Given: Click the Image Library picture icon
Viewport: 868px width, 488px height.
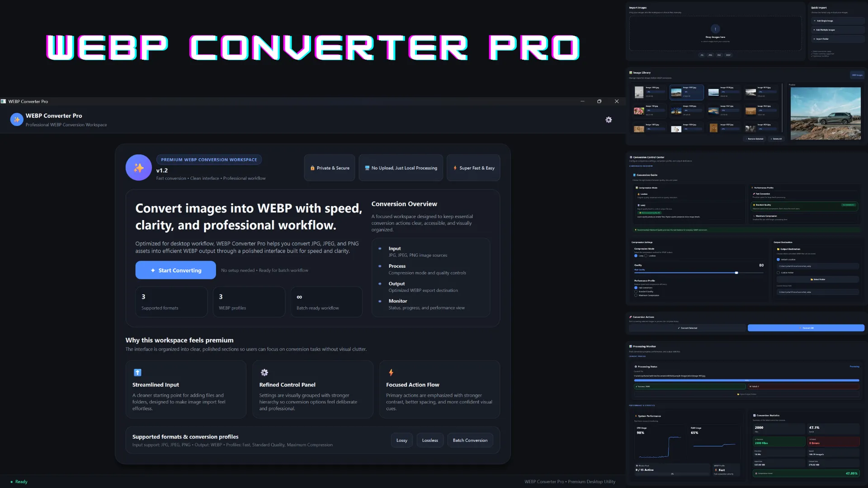Looking at the screenshot, I should tap(631, 72).
